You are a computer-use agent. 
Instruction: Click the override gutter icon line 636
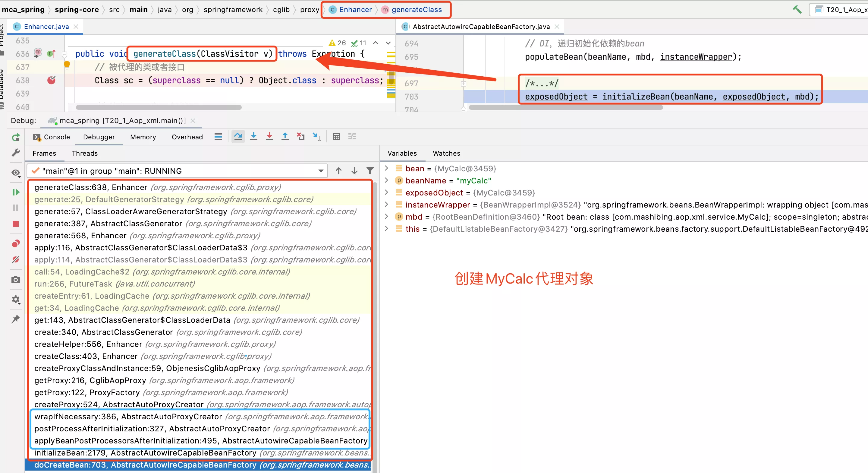(x=51, y=54)
